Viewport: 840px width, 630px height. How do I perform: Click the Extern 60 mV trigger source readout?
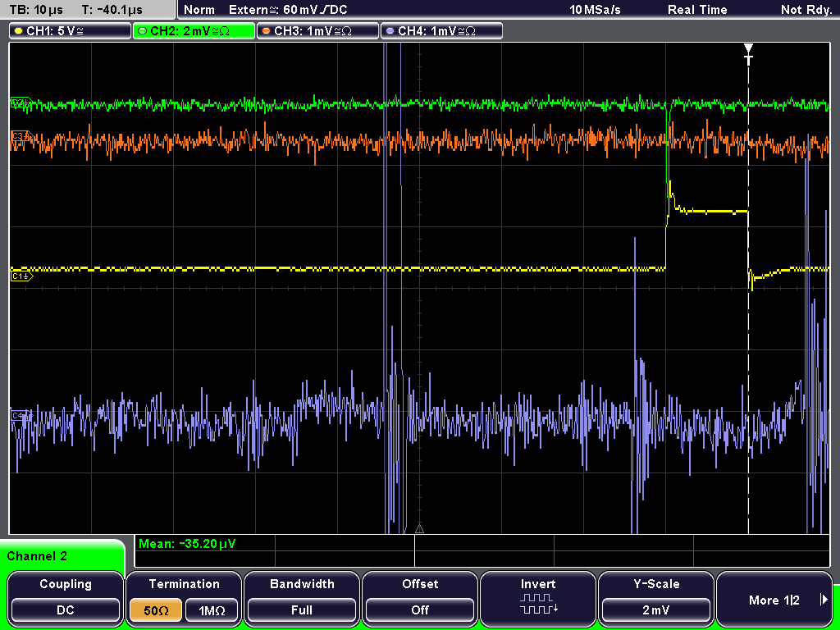(288, 10)
